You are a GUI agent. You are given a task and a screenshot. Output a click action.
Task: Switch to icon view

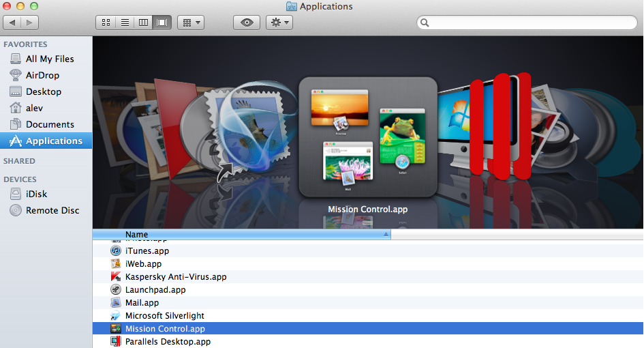point(106,23)
